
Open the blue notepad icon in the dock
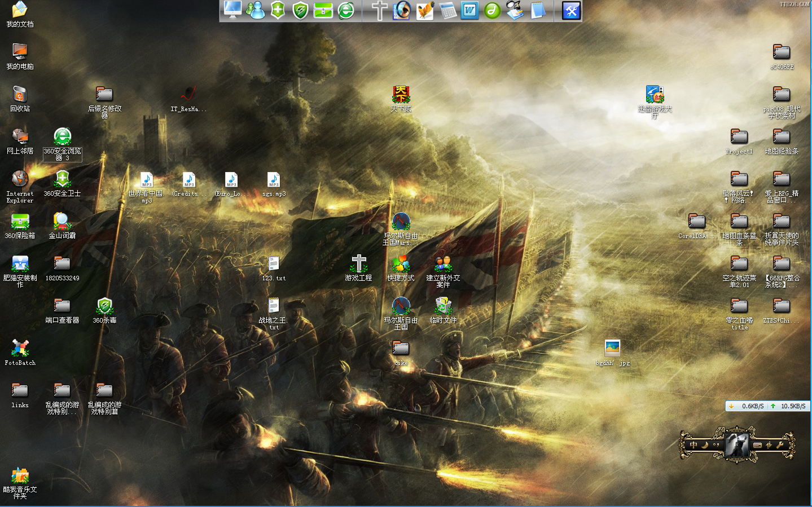[538, 10]
